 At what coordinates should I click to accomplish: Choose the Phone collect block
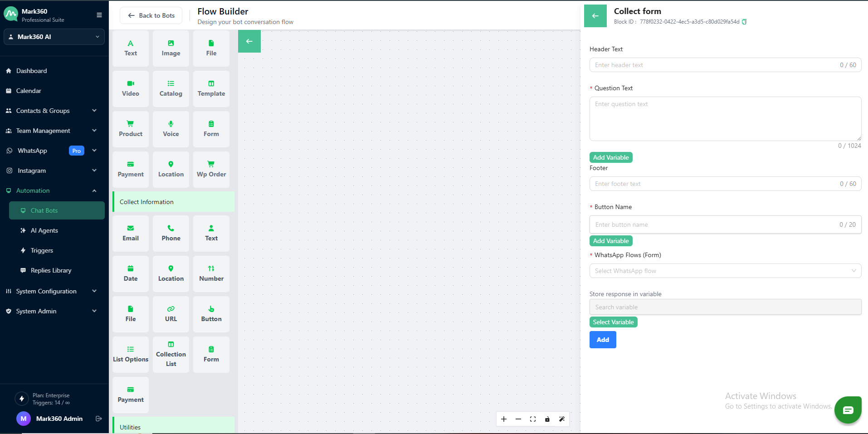(x=171, y=233)
